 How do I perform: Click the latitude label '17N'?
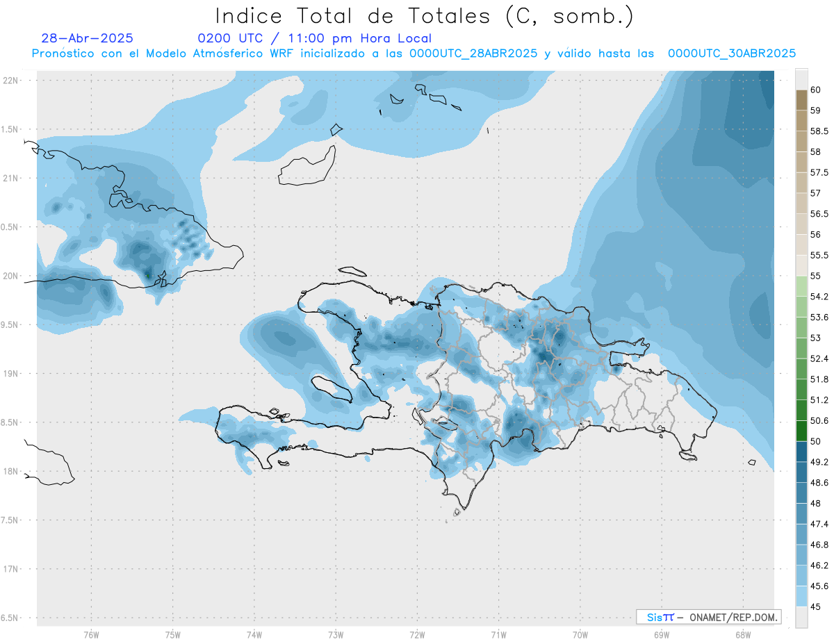10,569
